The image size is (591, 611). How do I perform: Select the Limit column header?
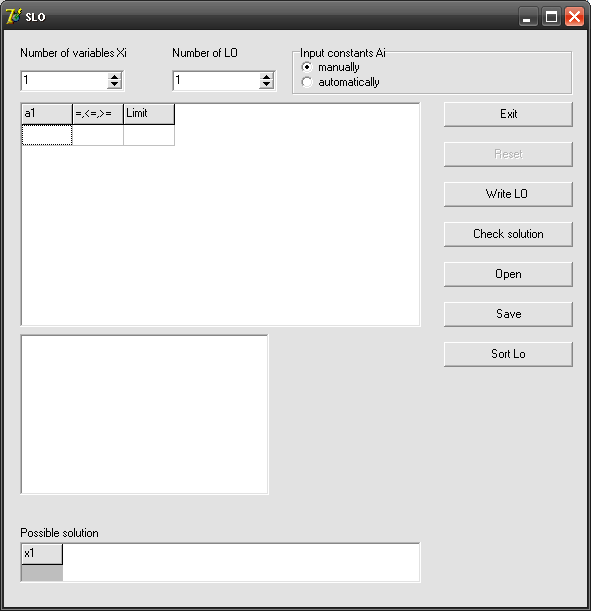click(149, 114)
